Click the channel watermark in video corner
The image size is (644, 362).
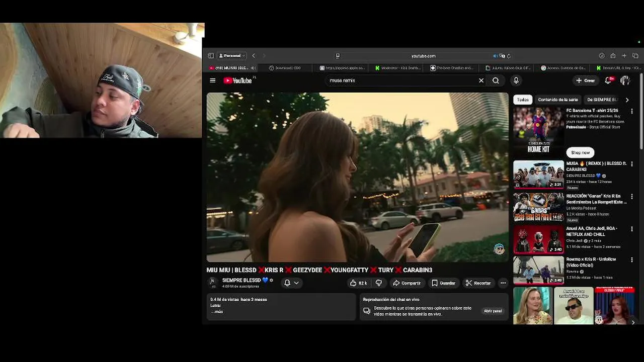pyautogui.click(x=499, y=249)
